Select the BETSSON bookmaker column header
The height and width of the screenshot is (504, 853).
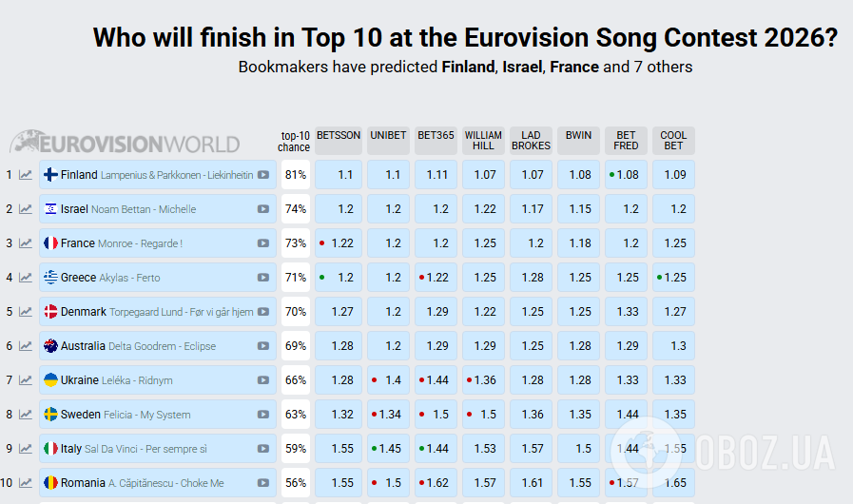point(339,136)
